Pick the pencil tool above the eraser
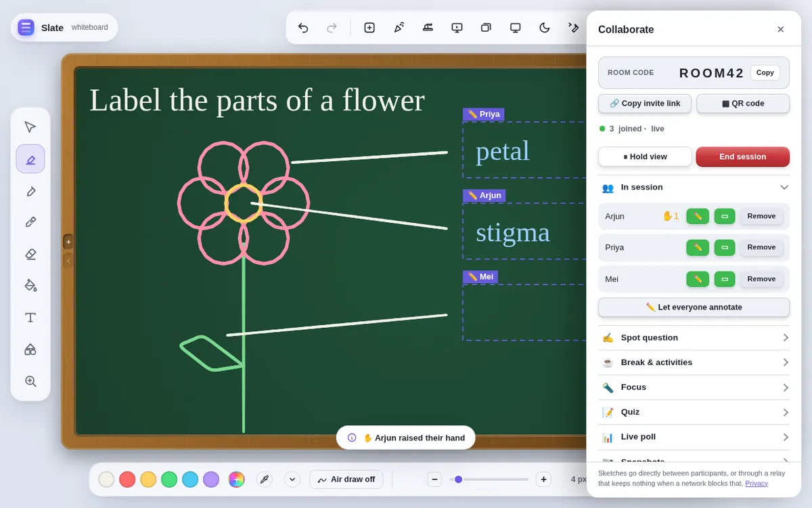Screen dimensions: 812x508 (30, 222)
